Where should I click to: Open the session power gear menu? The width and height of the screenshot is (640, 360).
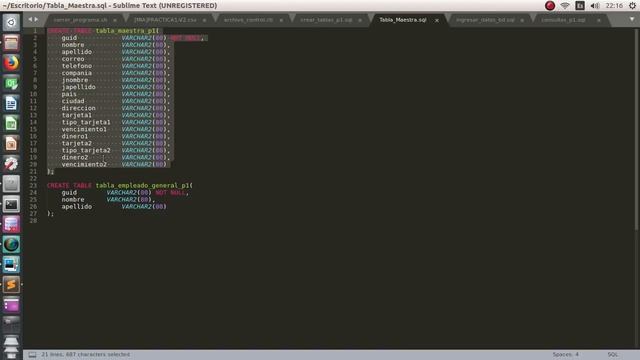click(x=632, y=6)
